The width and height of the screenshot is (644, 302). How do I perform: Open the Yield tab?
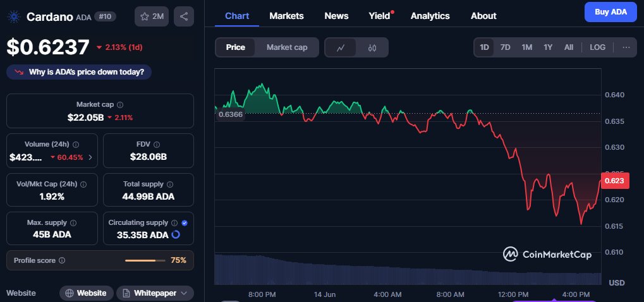(x=379, y=16)
